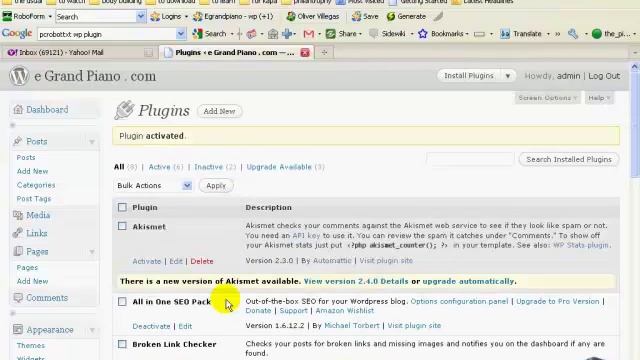
Task: Toggle the select-all Plugin header checkbox
Action: pyautogui.click(x=122, y=207)
